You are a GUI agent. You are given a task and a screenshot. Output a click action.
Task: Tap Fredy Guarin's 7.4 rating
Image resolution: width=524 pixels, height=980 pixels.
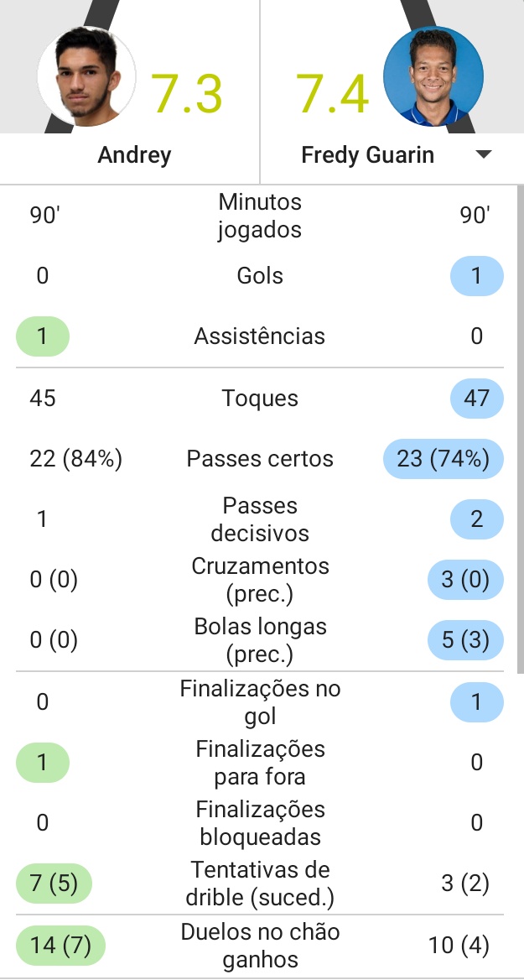tap(332, 93)
